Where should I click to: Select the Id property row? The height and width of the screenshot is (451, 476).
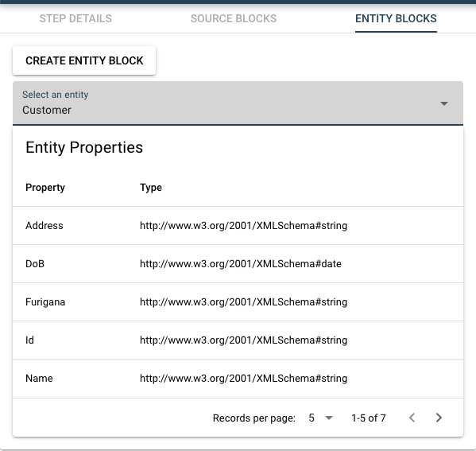[238, 340]
